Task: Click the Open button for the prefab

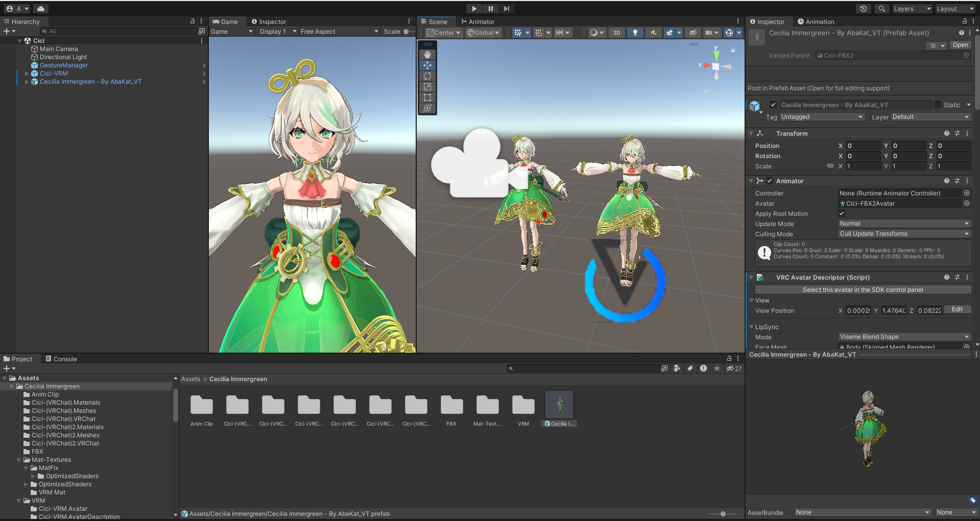Action: coord(960,45)
